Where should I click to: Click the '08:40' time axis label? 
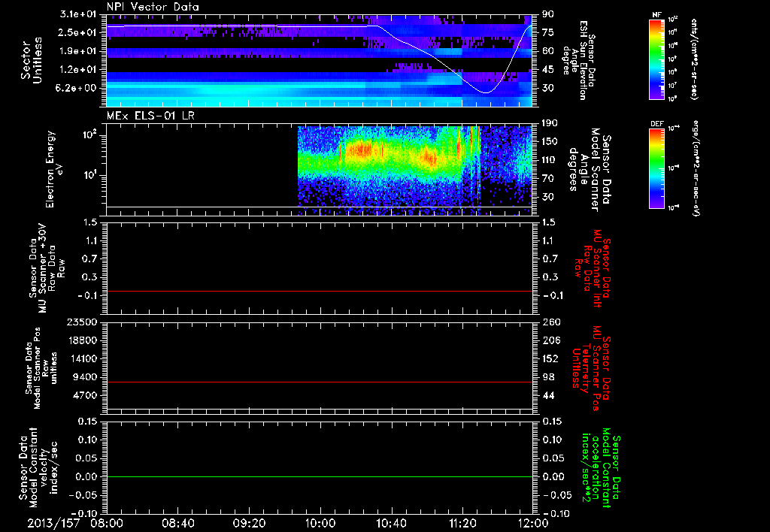click(x=177, y=523)
